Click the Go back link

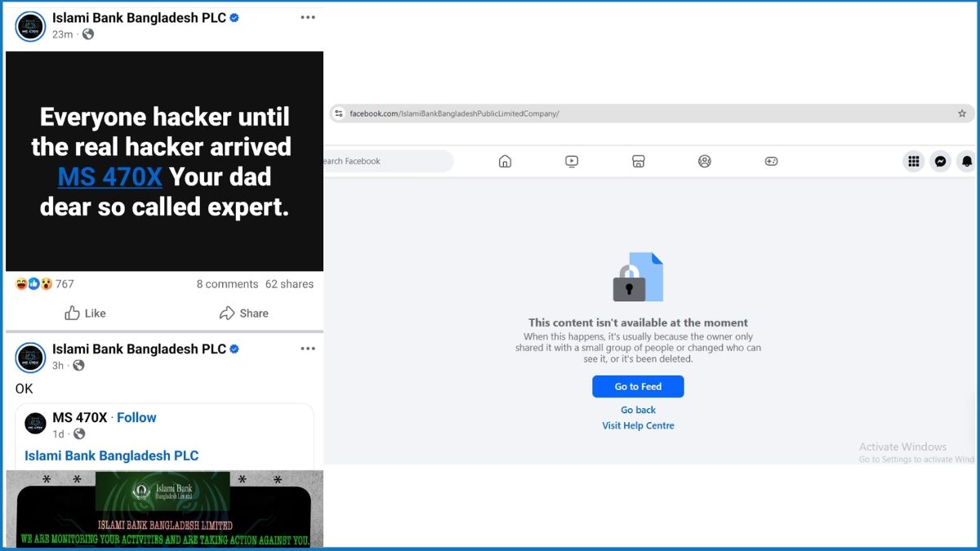[638, 410]
